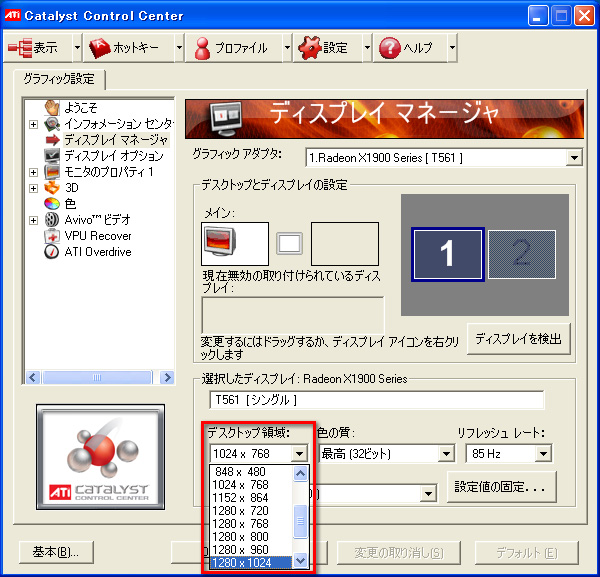Open dropdown arrow next to ホットキー
600x577 pixels.
coord(179,48)
